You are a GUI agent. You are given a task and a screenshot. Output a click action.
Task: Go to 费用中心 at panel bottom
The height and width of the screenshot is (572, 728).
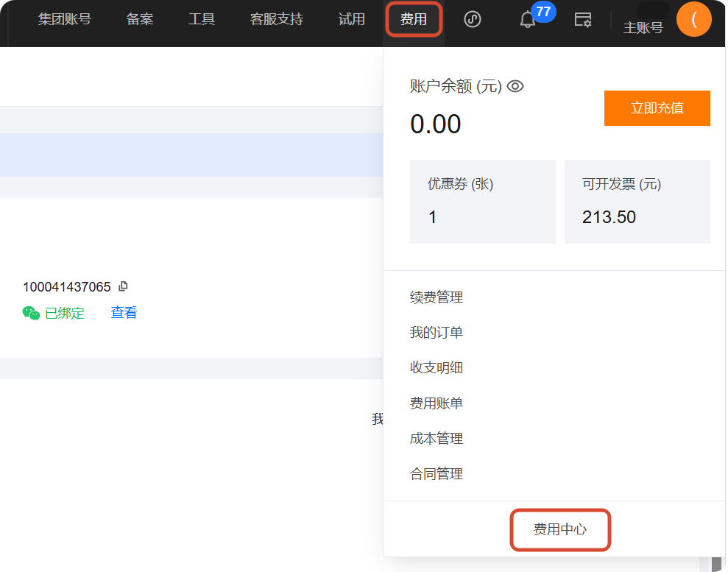coord(560,529)
